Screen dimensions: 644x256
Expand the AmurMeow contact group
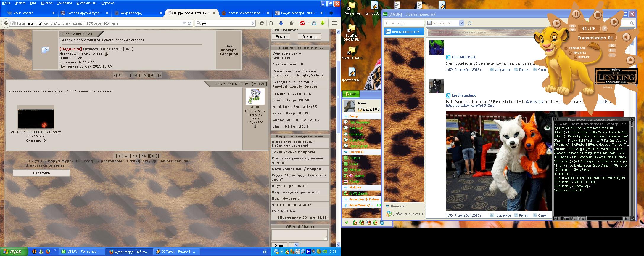pyautogui.click(x=346, y=205)
